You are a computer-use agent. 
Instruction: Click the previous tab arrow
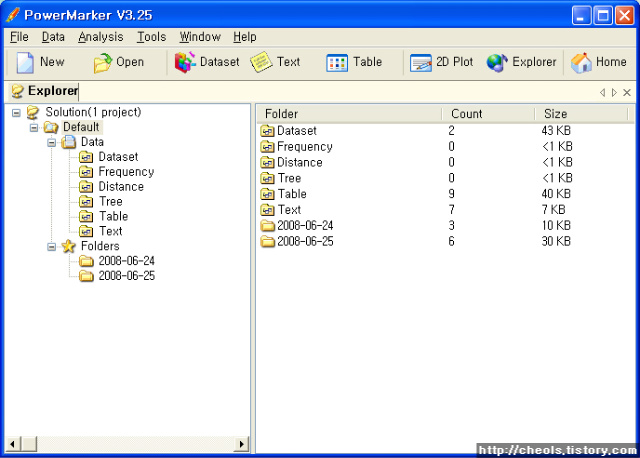(602, 93)
